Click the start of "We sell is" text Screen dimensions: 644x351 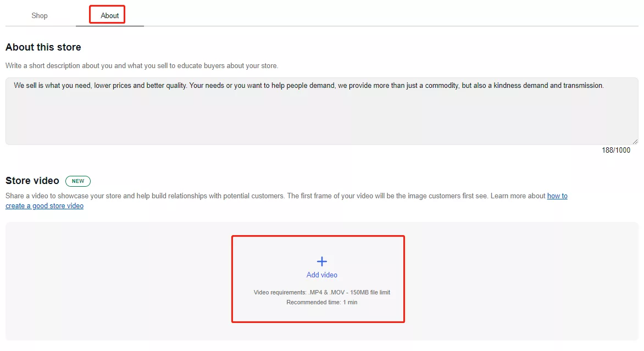(15, 86)
